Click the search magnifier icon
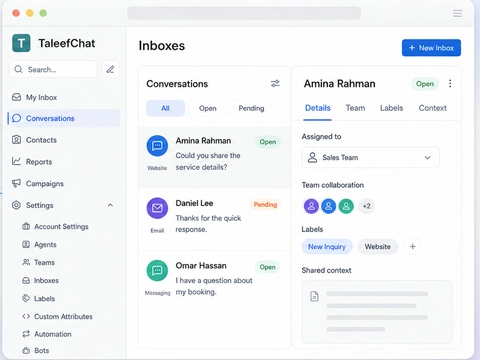480x360 pixels. pyautogui.click(x=18, y=69)
